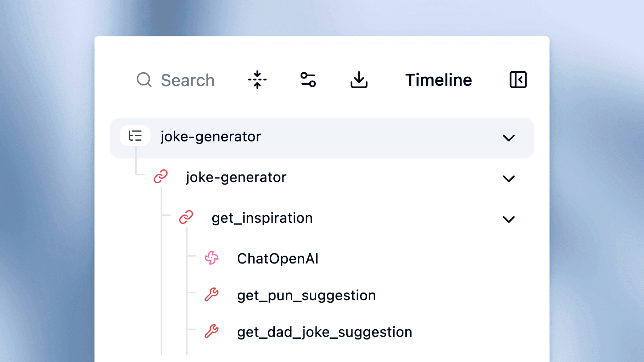Click the tree icon on highlighted root row
This screenshot has width=644, height=362.
pos(135,136)
